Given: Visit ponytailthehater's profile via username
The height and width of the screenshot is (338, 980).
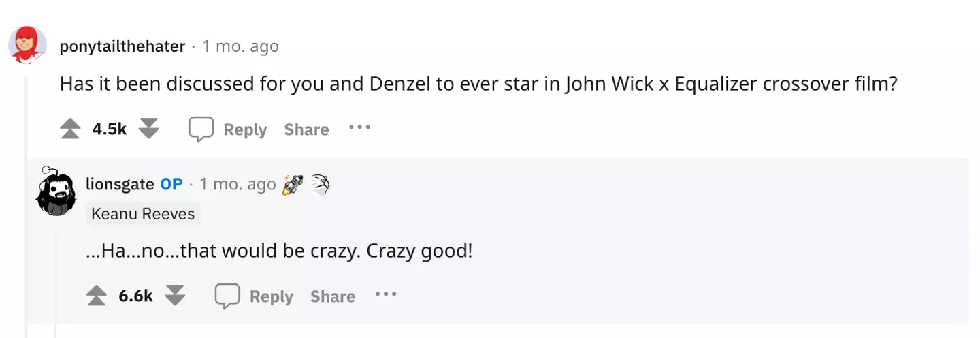Looking at the screenshot, I should coord(122,46).
